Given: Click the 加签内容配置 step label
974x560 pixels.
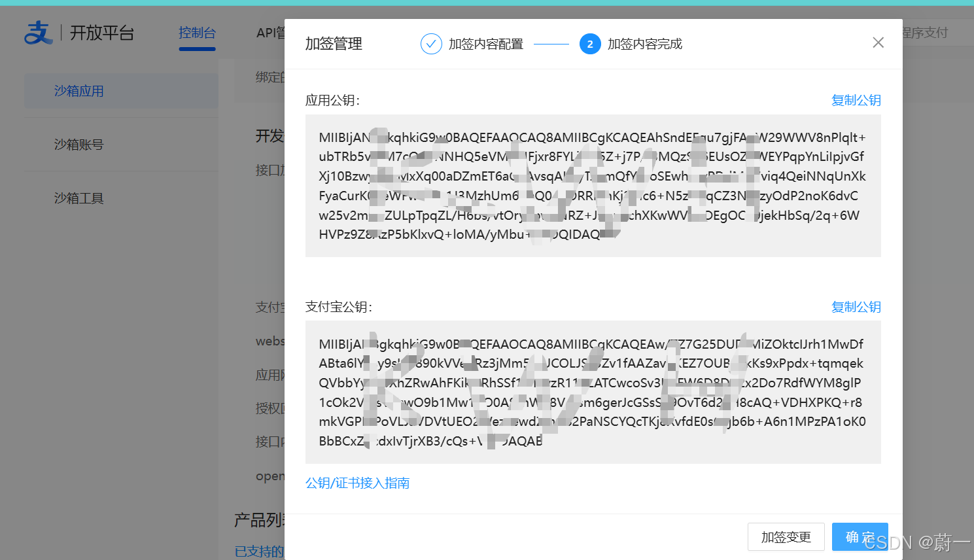Looking at the screenshot, I should [x=486, y=44].
